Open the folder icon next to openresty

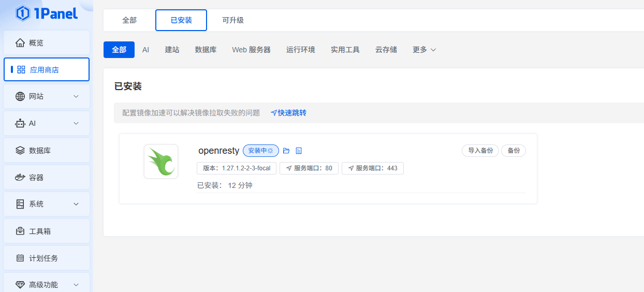tap(286, 151)
